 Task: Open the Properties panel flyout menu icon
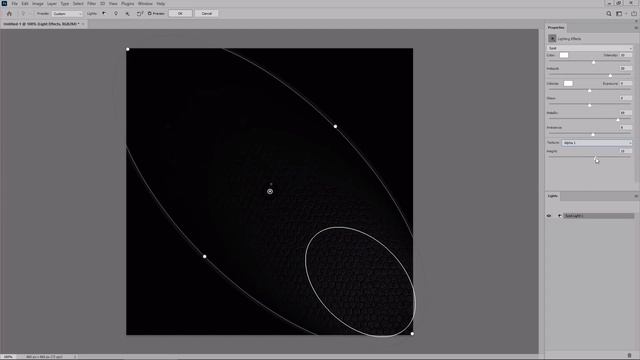coord(636,28)
